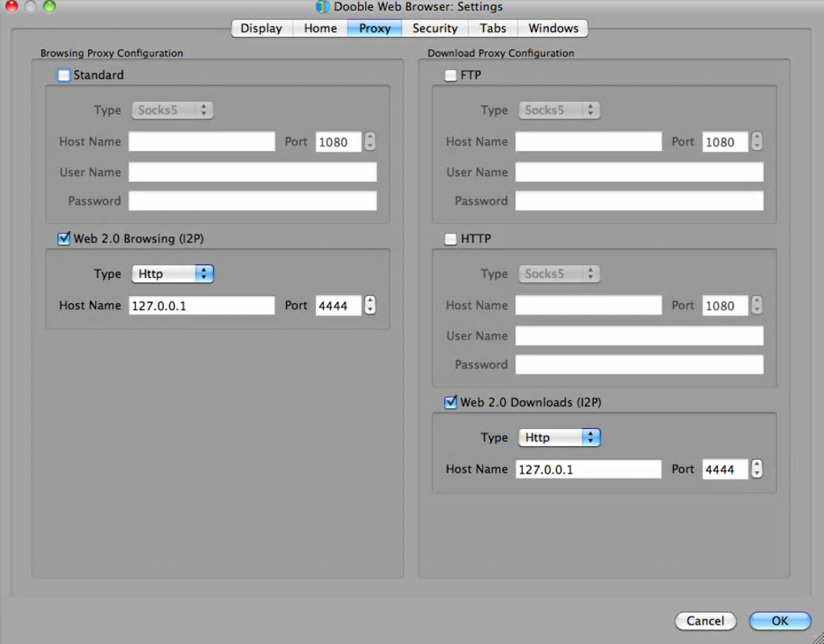Click FTP proxy Host Name field
The image size is (824, 644).
589,141
